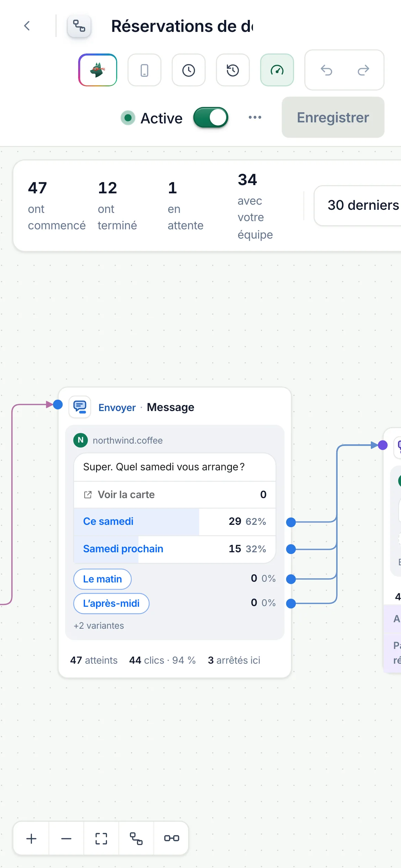Click the Réservations title text
Image resolution: width=401 pixels, height=868 pixels.
[182, 26]
